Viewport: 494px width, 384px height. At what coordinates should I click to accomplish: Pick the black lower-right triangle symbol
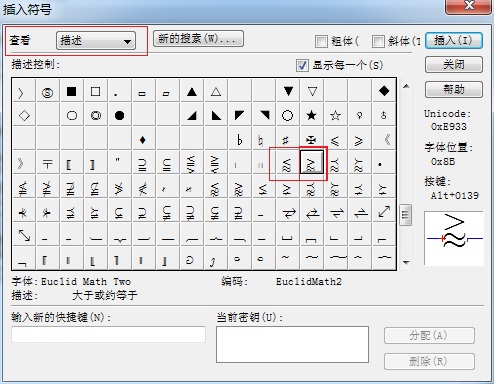tap(192, 116)
